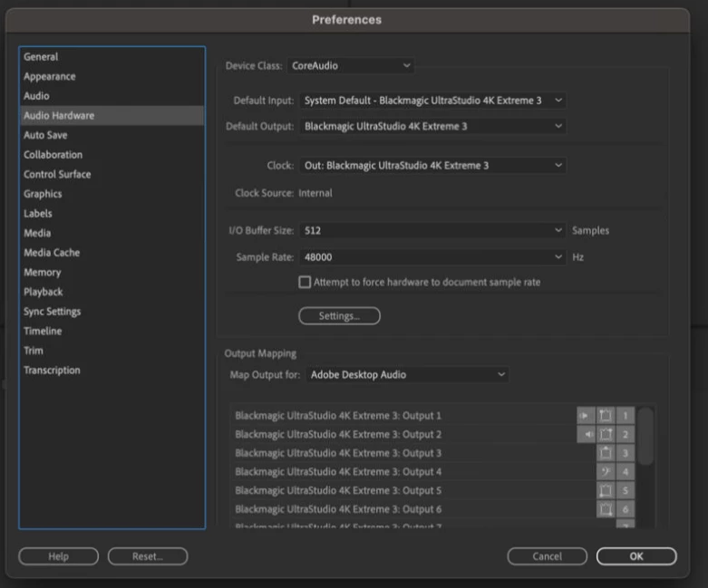Click the Help button

point(59,556)
